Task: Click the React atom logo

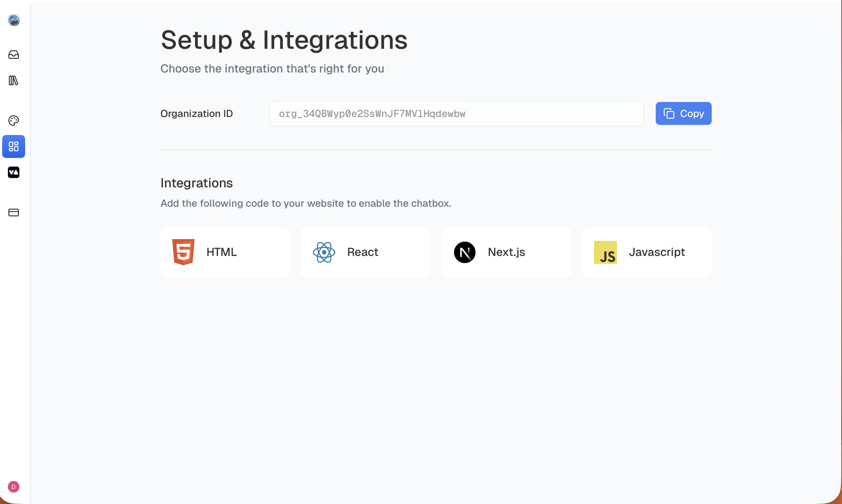Action: 324,252
